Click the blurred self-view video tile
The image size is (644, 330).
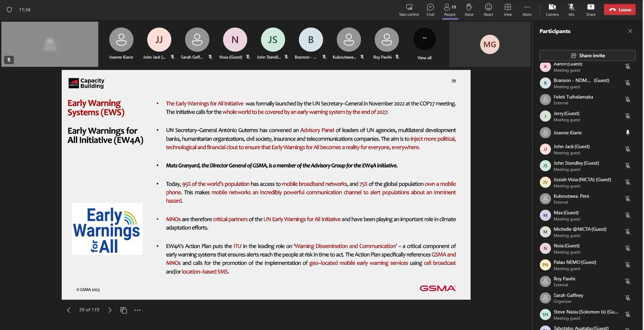pyautogui.click(x=50, y=44)
